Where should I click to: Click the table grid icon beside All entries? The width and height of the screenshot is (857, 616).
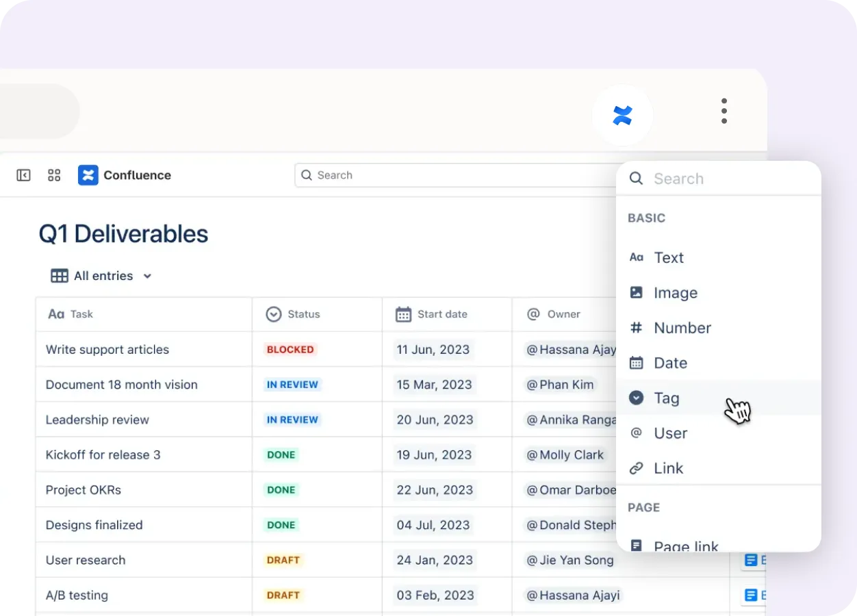pyautogui.click(x=60, y=276)
